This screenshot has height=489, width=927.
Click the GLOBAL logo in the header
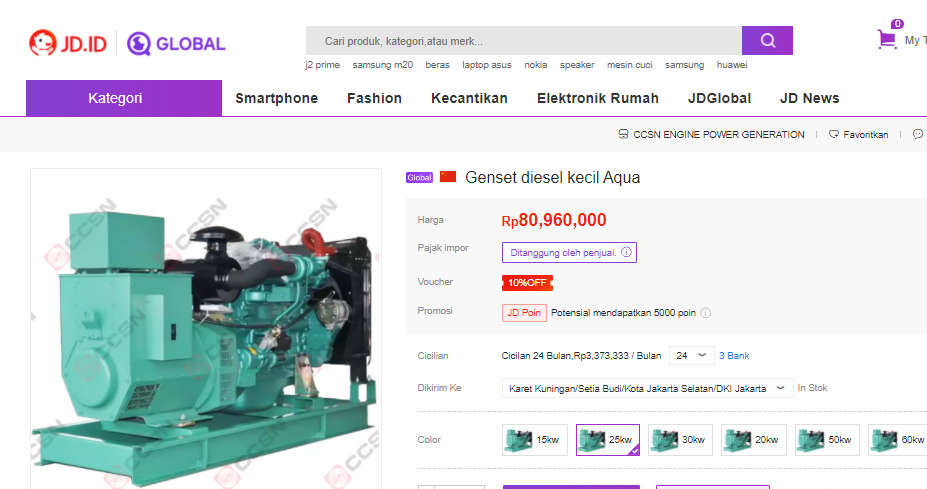[x=176, y=43]
